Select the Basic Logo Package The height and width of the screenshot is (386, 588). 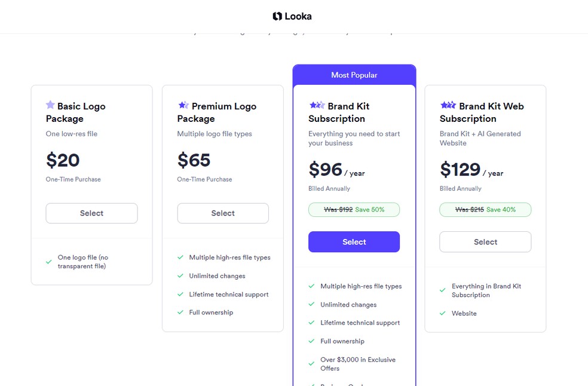[x=91, y=213]
